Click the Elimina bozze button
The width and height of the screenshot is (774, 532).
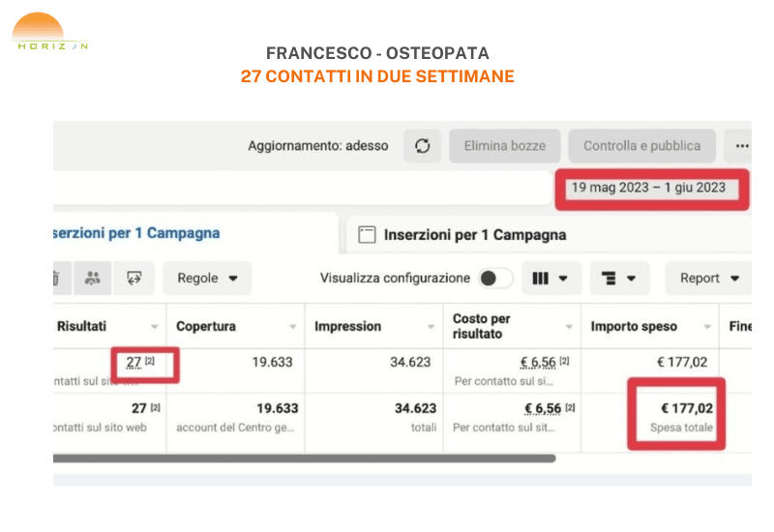[x=504, y=146]
